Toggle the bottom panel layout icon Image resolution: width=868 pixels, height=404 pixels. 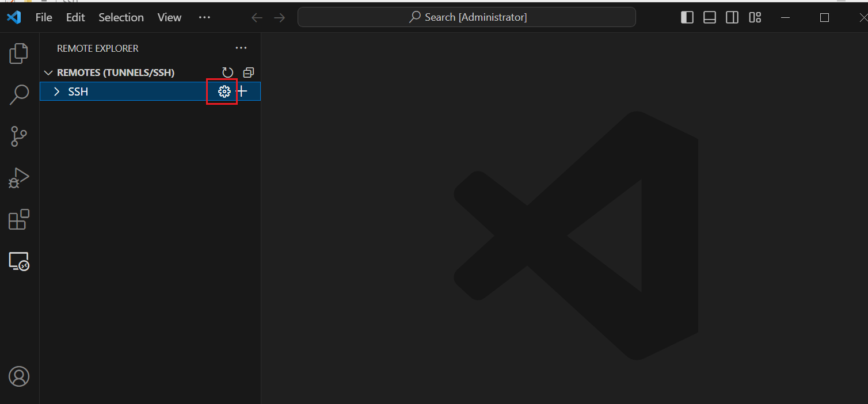click(x=710, y=17)
